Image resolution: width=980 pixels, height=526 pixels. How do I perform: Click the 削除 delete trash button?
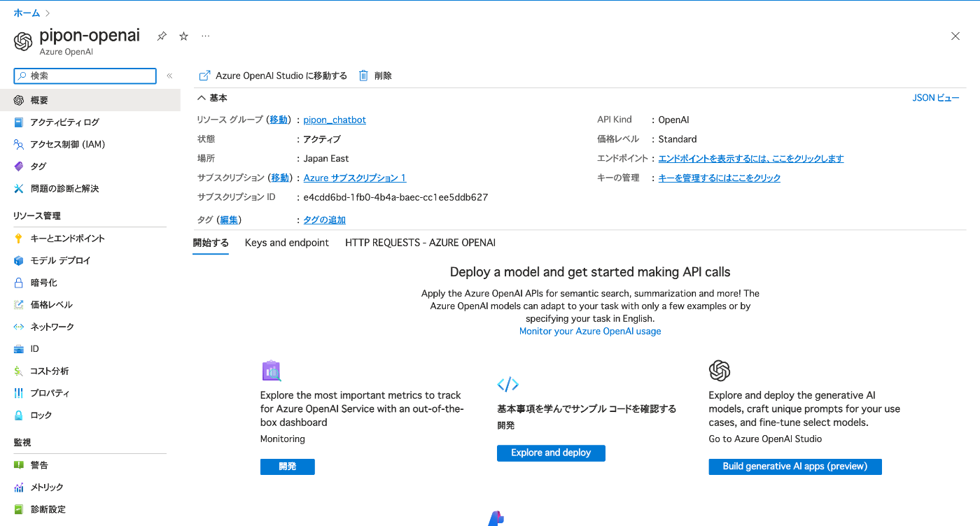coord(375,76)
